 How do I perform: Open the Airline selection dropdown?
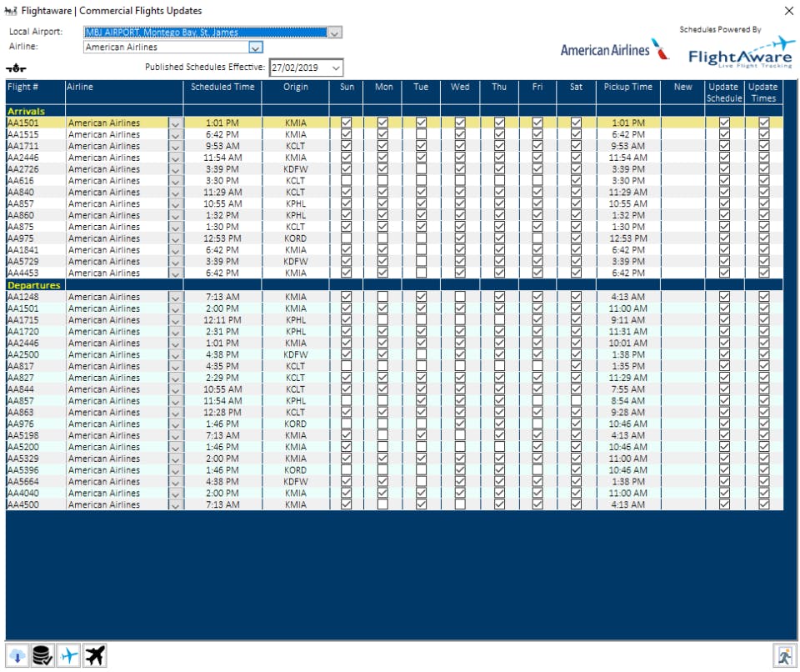pyautogui.click(x=256, y=48)
